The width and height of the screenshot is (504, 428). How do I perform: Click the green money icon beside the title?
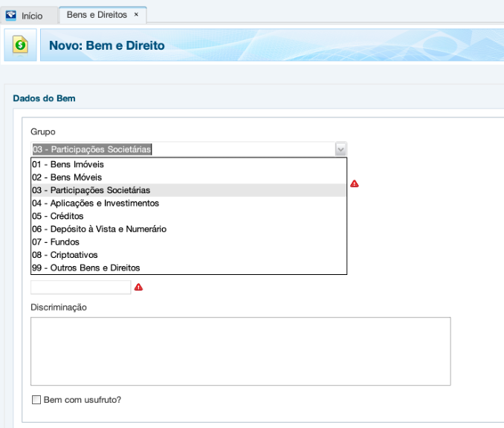(20, 45)
